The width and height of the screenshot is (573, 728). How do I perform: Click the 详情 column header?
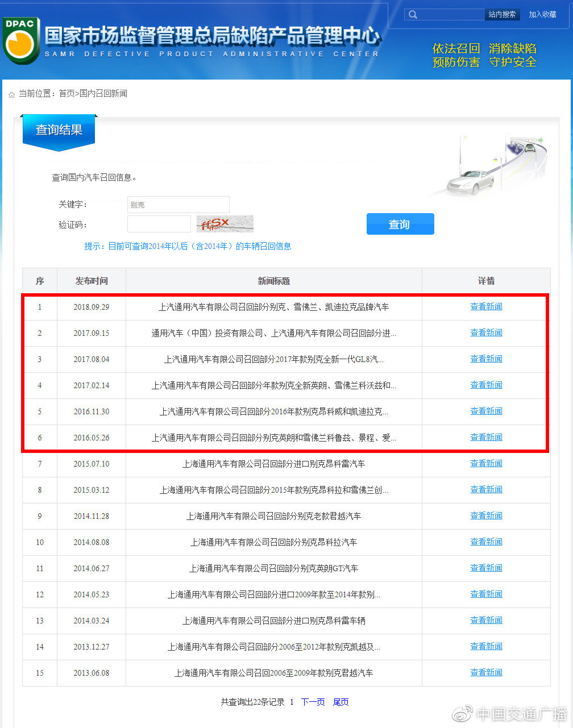coord(486,281)
